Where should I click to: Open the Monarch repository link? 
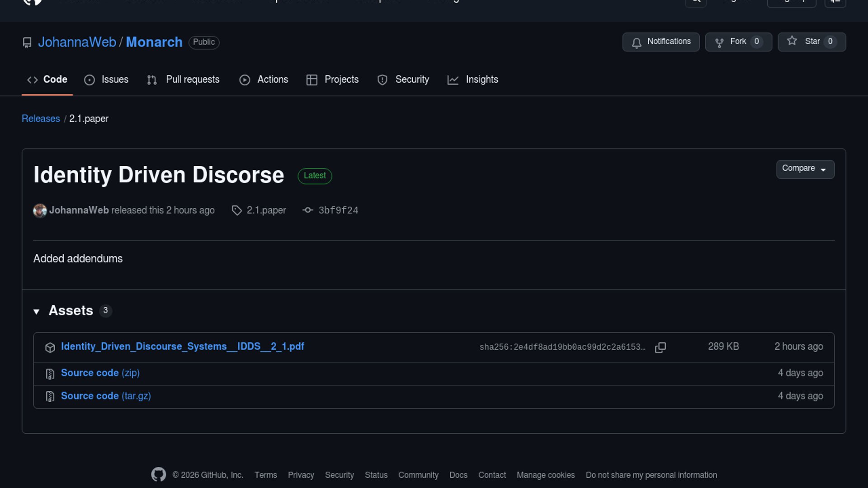click(x=154, y=42)
